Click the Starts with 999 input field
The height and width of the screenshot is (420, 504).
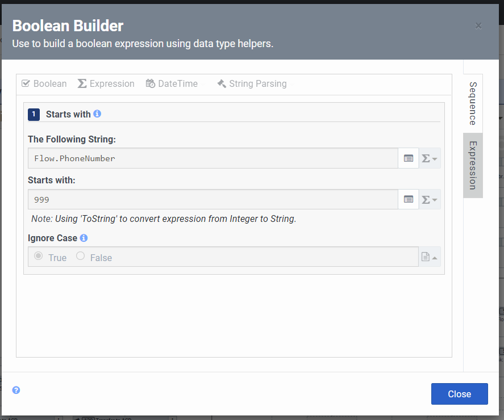click(213, 199)
